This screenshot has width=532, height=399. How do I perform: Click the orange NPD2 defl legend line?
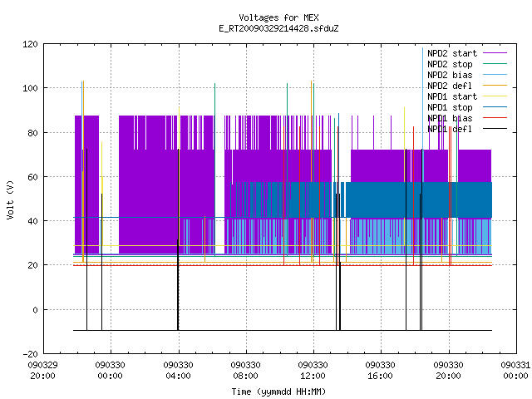(495, 85)
